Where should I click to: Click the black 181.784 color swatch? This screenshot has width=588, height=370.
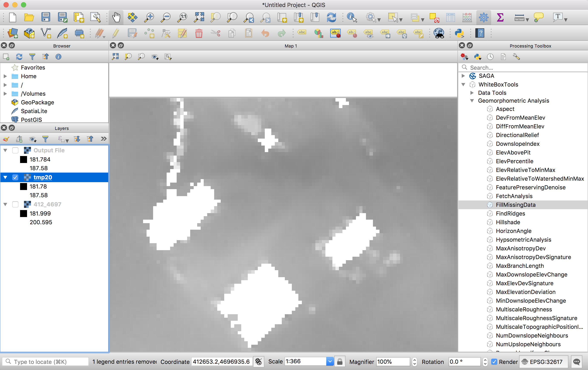(x=23, y=160)
